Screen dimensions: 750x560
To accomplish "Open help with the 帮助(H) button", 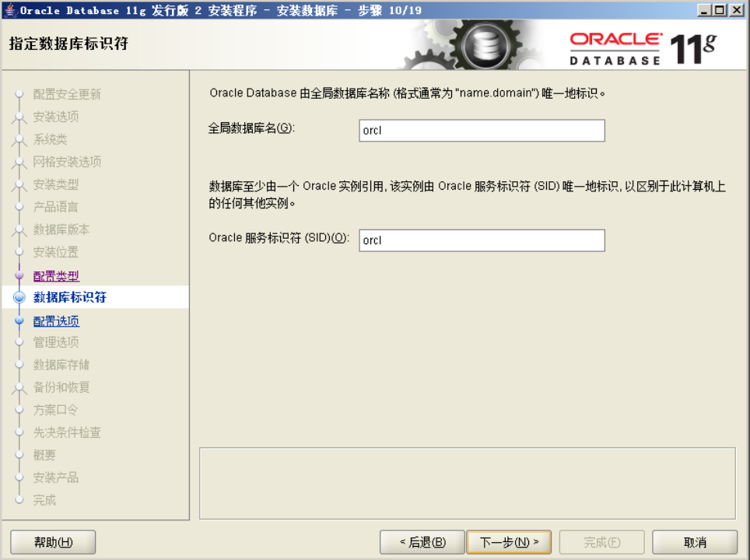I will [53, 542].
